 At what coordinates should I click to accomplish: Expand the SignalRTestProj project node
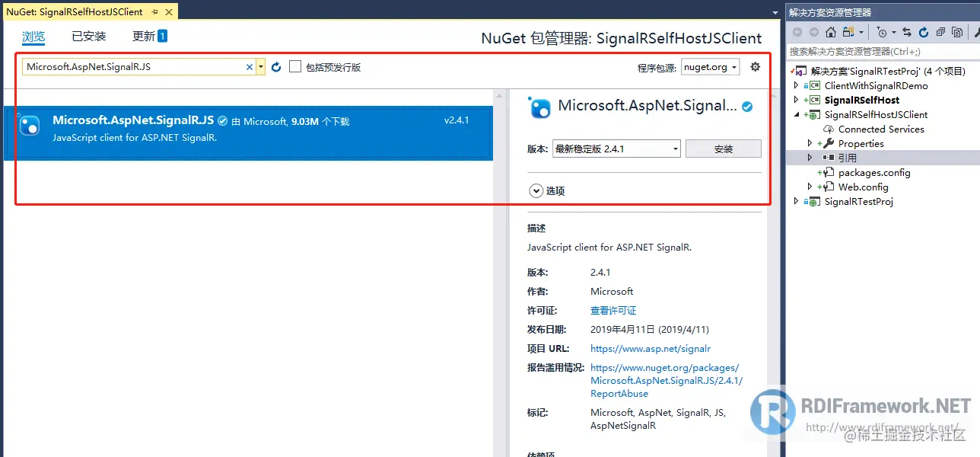pyautogui.click(x=796, y=201)
